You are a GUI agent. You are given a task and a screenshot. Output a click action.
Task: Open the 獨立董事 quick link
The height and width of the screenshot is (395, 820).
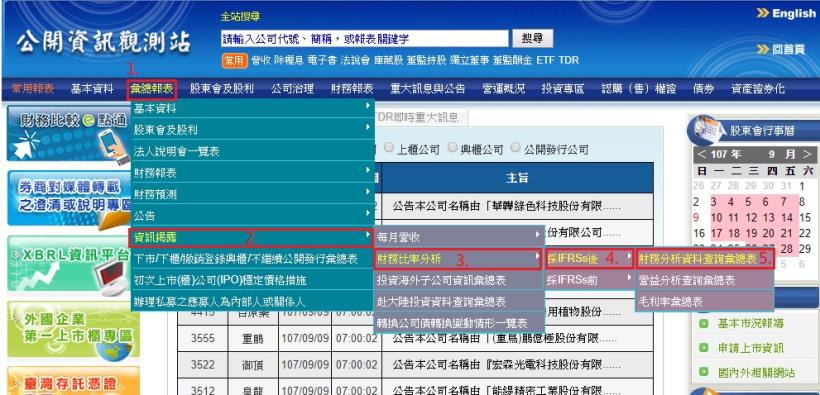coord(470,60)
